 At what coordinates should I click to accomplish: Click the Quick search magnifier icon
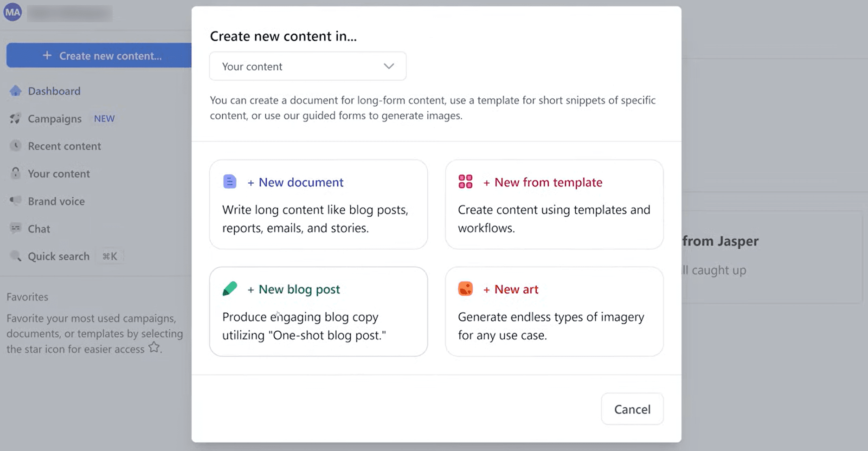pos(16,256)
